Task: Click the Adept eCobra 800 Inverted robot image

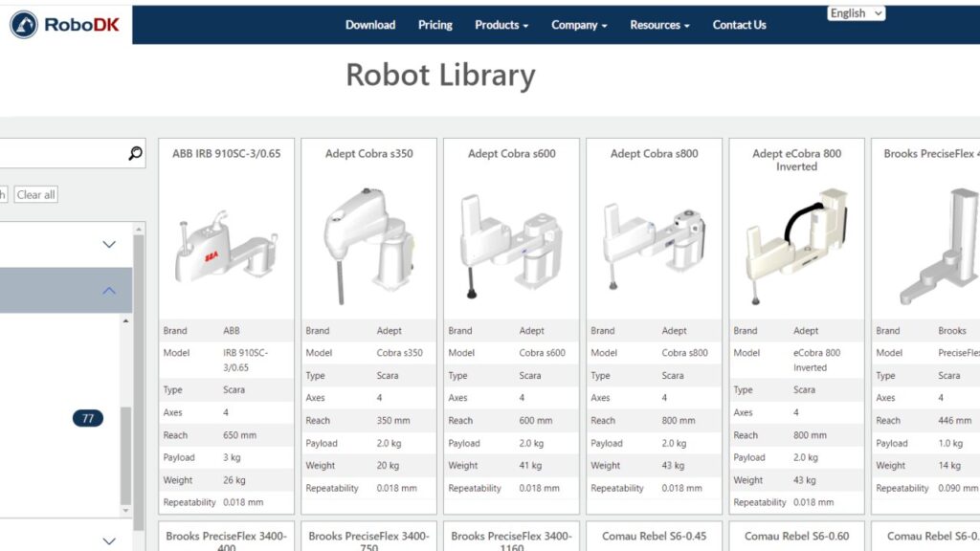Action: 796,244
